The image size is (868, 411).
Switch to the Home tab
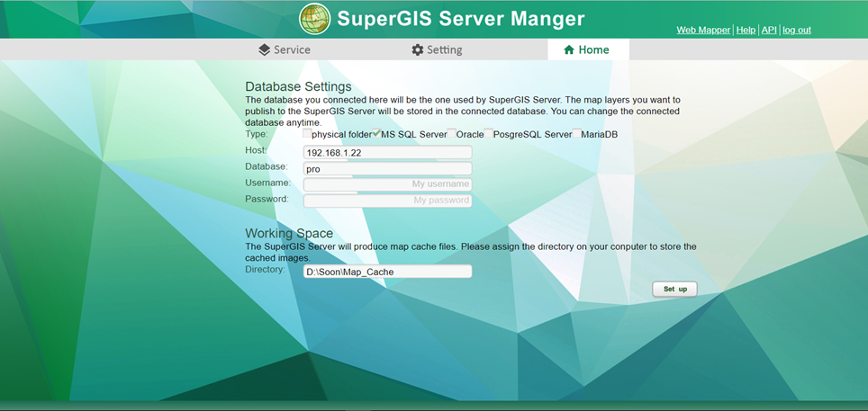pyautogui.click(x=588, y=49)
